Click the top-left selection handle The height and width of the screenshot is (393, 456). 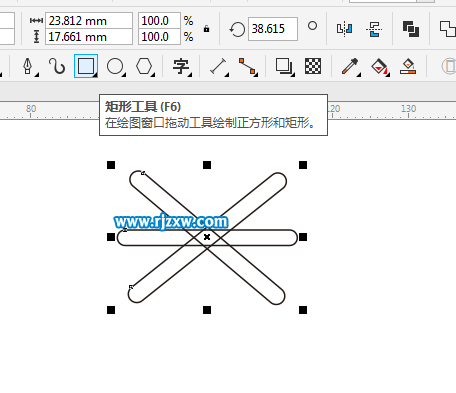tap(111, 165)
